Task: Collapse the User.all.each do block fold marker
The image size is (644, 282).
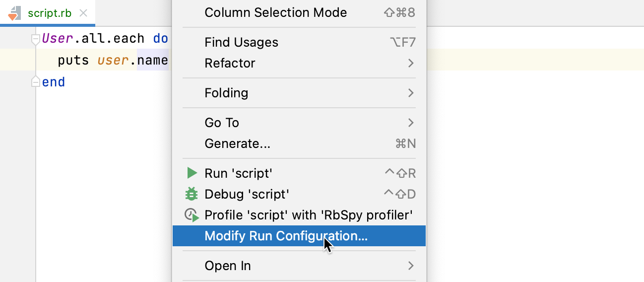Action: 35,39
